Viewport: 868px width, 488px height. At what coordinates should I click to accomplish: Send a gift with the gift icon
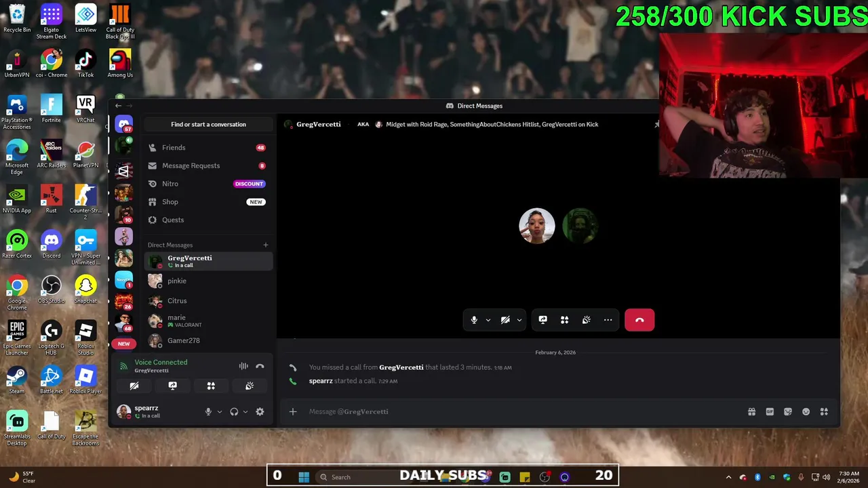pos(751,411)
